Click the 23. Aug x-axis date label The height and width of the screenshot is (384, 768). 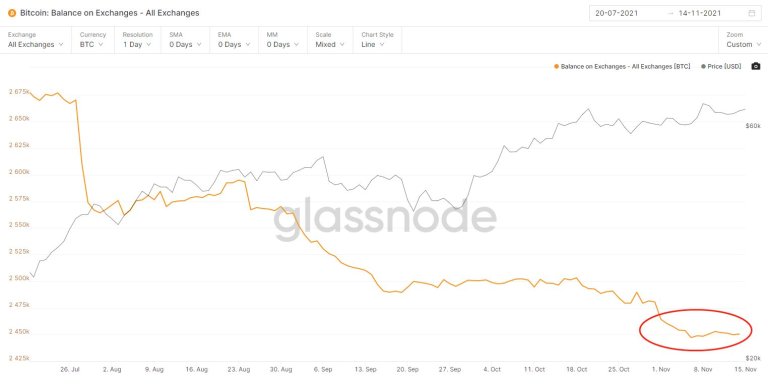(x=239, y=369)
